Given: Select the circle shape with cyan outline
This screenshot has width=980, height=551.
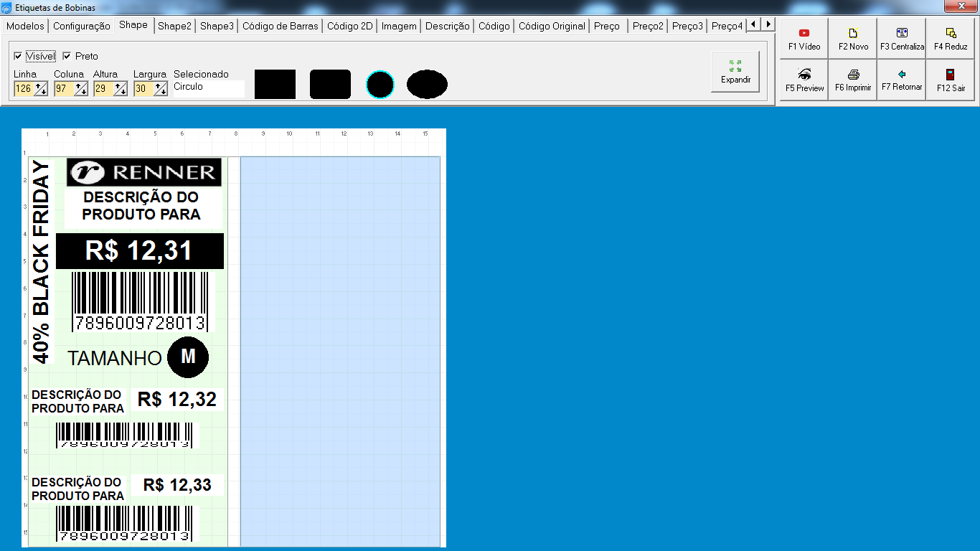Looking at the screenshot, I should pyautogui.click(x=380, y=85).
